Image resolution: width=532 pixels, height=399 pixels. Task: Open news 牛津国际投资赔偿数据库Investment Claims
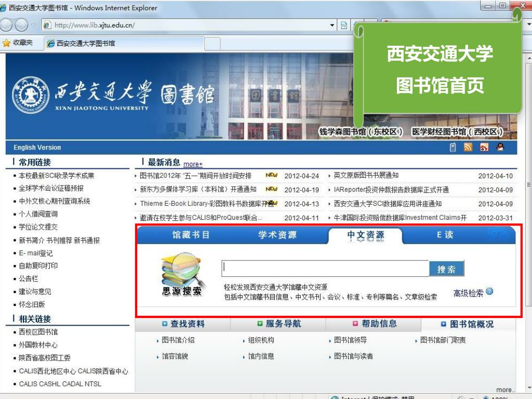(401, 218)
